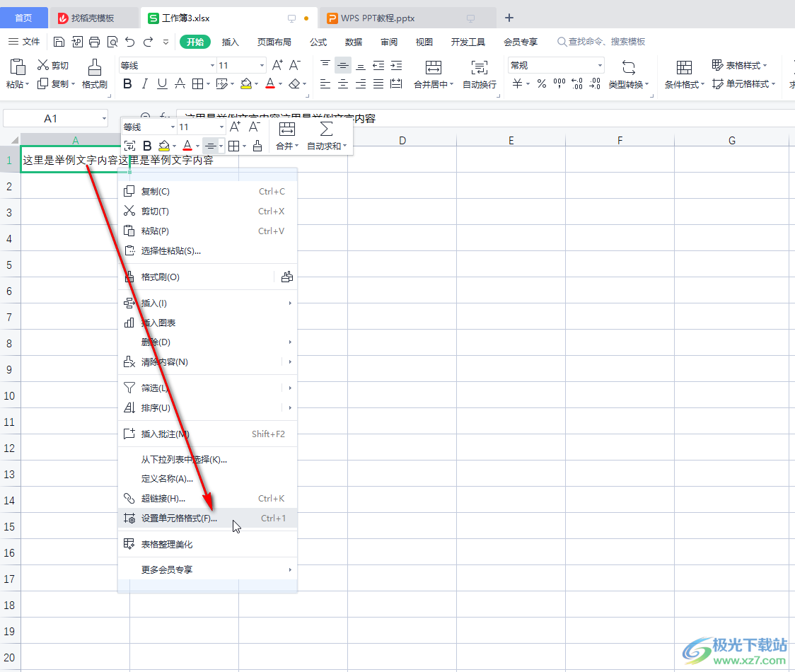Open the Name Box dropdown arrow
Viewport: 795px width, 672px height.
click(104, 119)
